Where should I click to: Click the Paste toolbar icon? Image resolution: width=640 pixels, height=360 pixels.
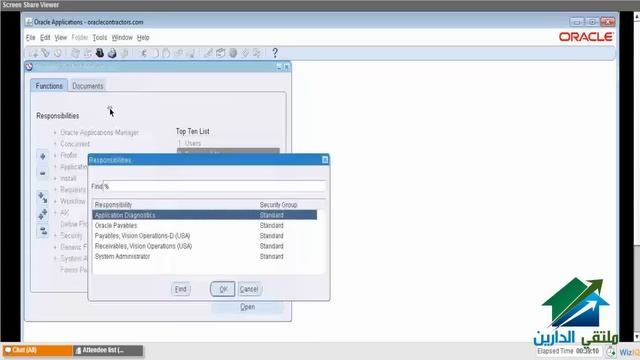166,53
